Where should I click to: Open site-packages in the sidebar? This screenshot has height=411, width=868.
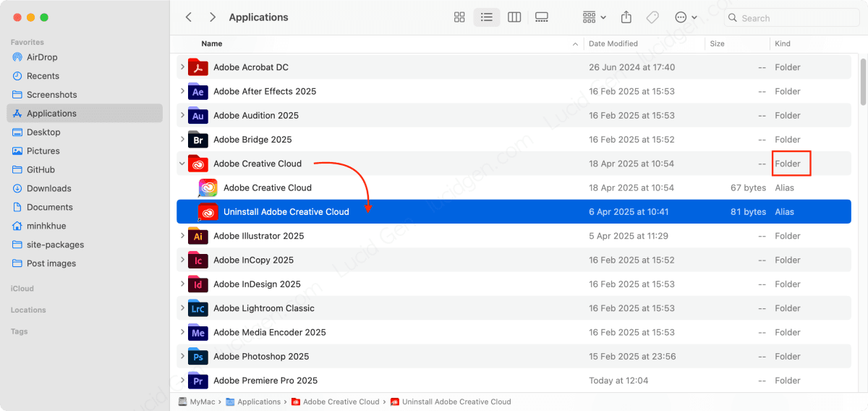85,245
